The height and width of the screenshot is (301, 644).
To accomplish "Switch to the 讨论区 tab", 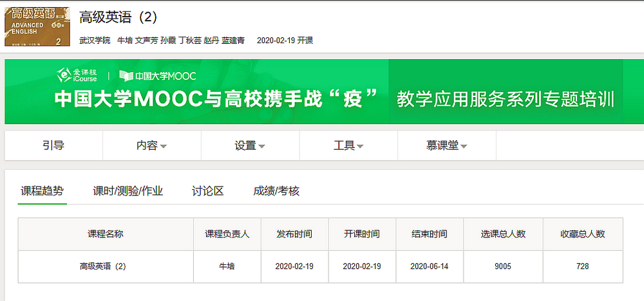I will point(208,191).
